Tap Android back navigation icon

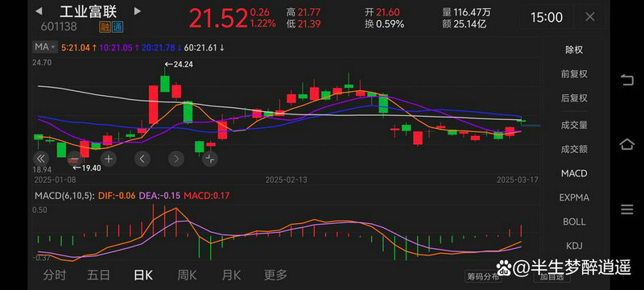click(x=627, y=79)
